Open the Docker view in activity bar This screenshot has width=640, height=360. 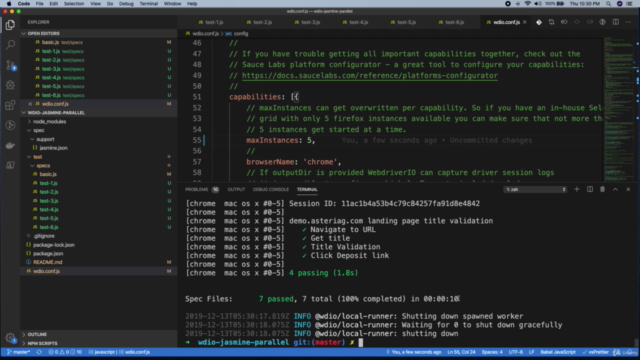(10, 145)
